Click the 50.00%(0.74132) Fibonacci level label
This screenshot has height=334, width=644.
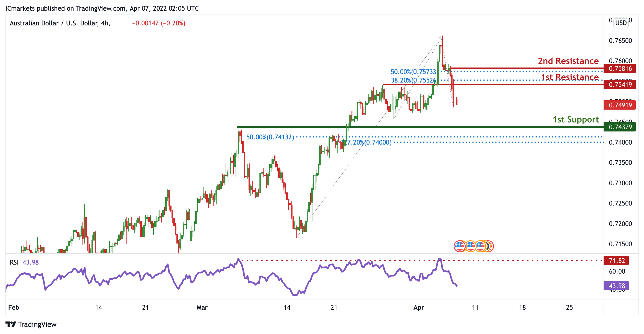[270, 137]
